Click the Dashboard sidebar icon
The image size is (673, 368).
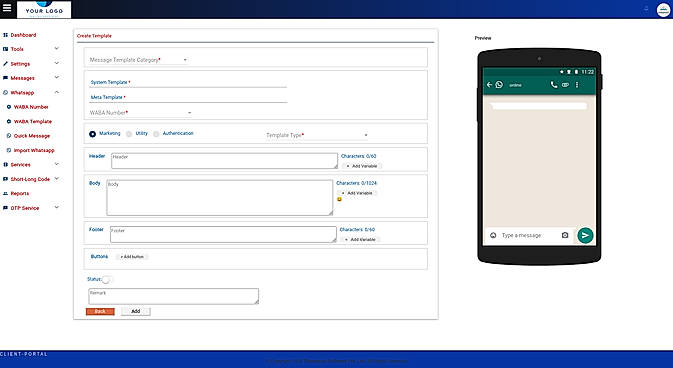point(6,35)
